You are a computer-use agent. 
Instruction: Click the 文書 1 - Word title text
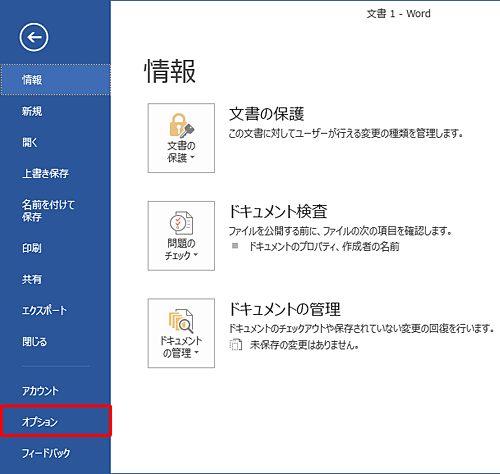[398, 14]
